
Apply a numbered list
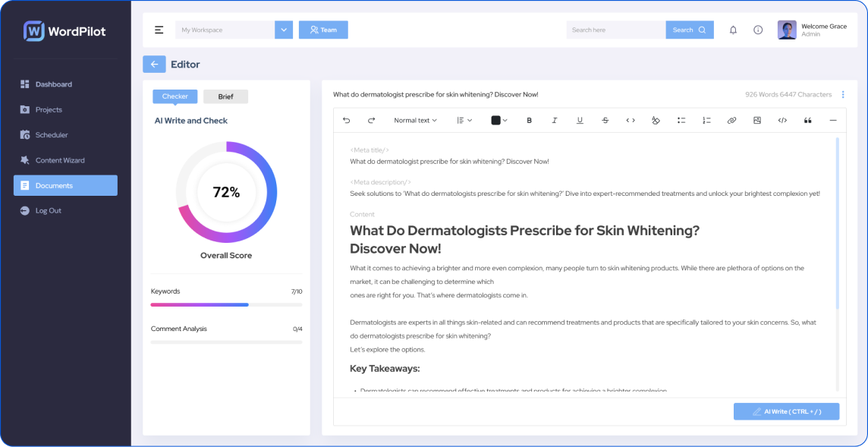tap(706, 119)
